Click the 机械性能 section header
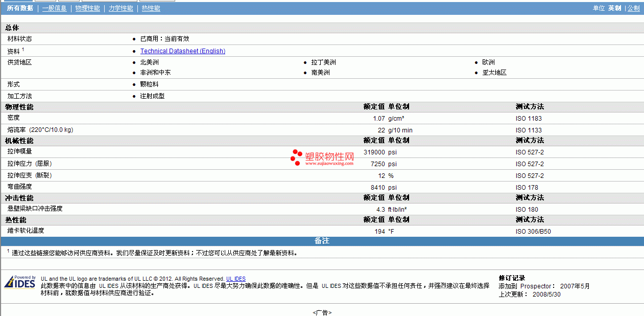This screenshot has height=316, width=644. click(x=19, y=141)
